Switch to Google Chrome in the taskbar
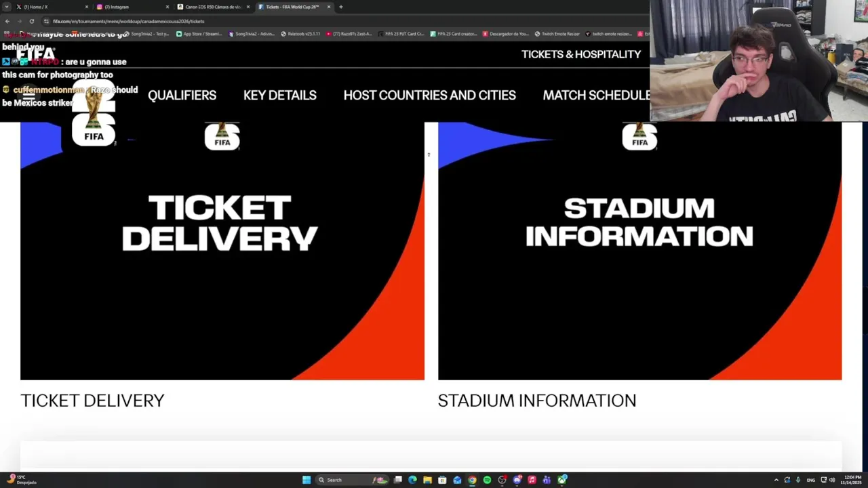Viewport: 868px width, 488px height. (x=472, y=480)
